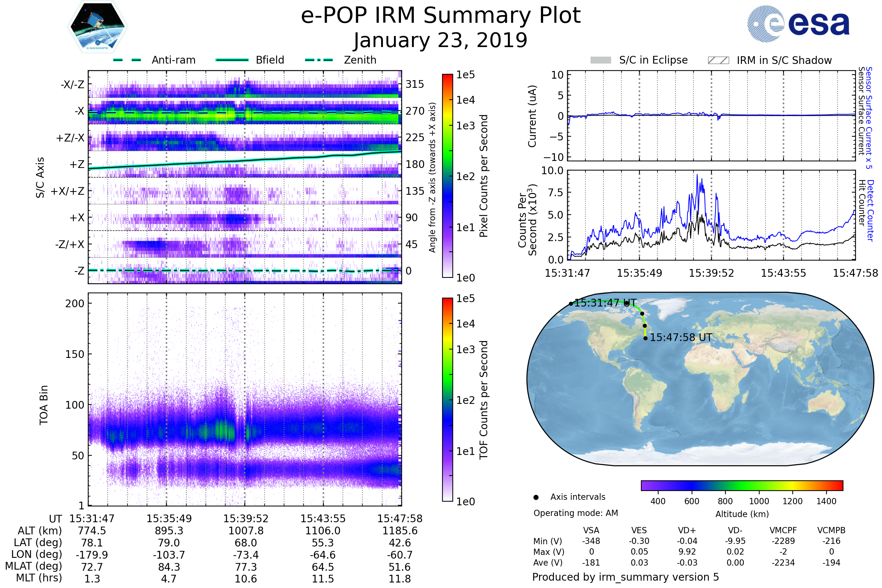Click the Zenith dash-dot legend line
This screenshot has width=882, height=588.
pos(319,60)
